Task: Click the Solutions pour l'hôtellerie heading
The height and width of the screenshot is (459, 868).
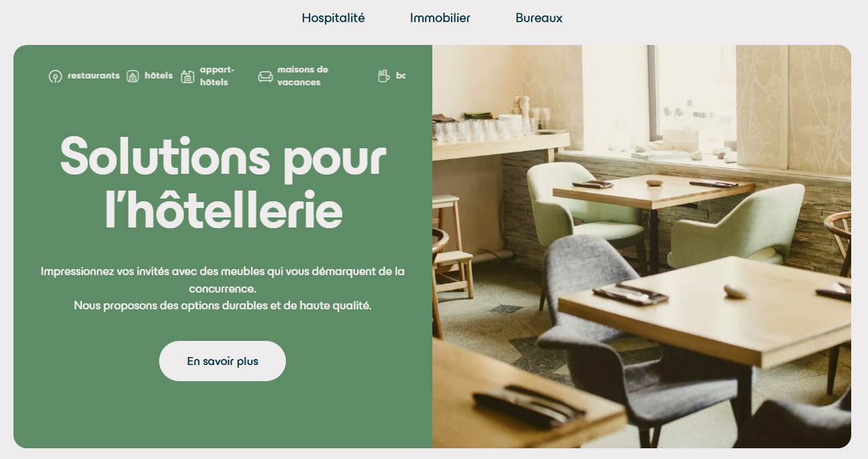Action: click(224, 183)
